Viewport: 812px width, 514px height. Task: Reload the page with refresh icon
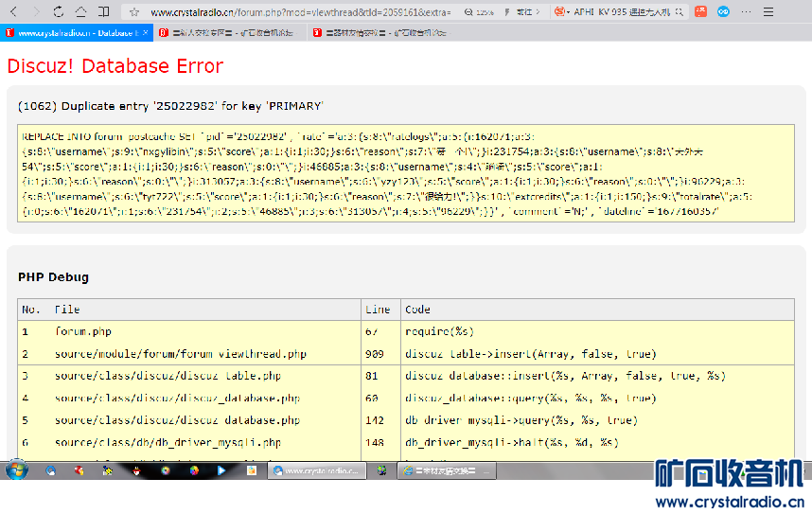[59, 12]
